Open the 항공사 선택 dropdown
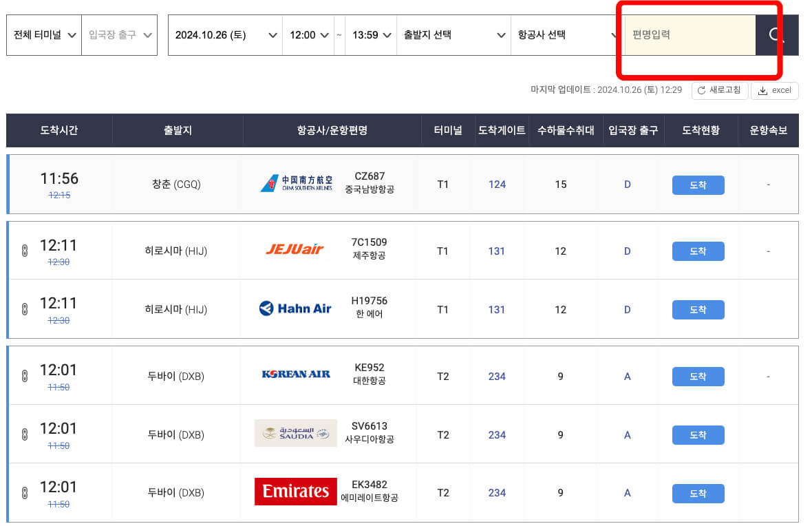Viewport: 812px width, 526px height. [x=568, y=35]
